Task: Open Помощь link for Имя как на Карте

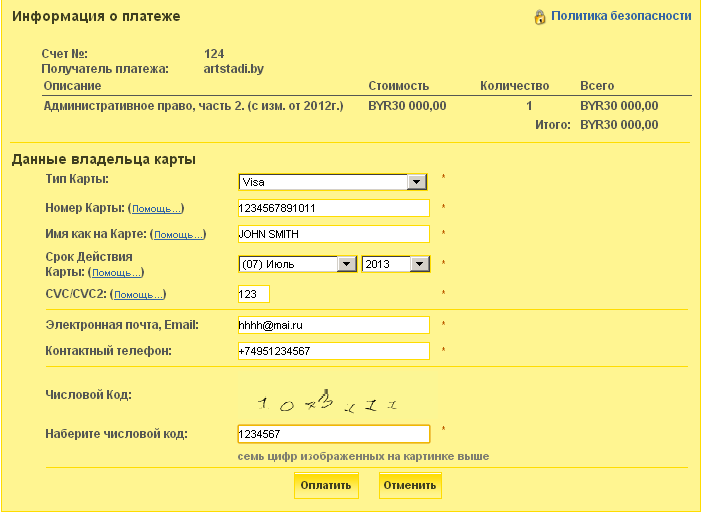Action: coord(179,235)
